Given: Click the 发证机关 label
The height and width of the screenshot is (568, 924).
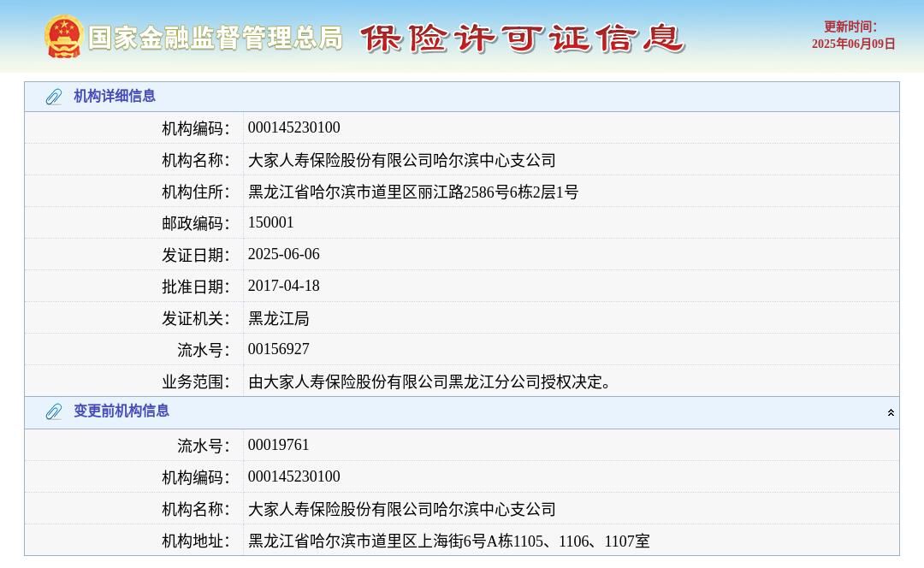Looking at the screenshot, I should point(196,319).
